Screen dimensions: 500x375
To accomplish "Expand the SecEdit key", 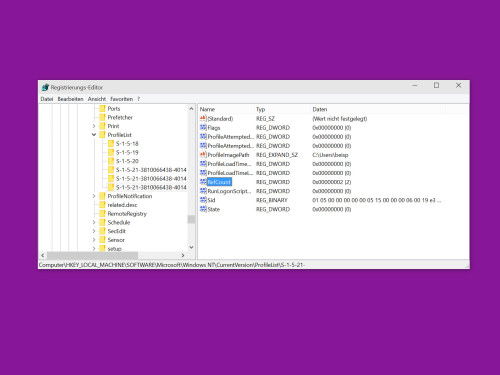I will click(94, 231).
